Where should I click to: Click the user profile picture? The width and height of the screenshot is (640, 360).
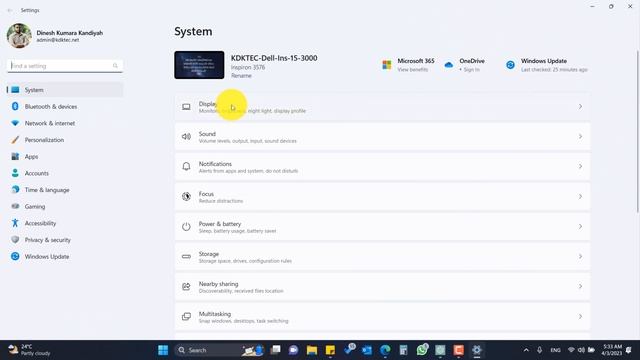(19, 36)
